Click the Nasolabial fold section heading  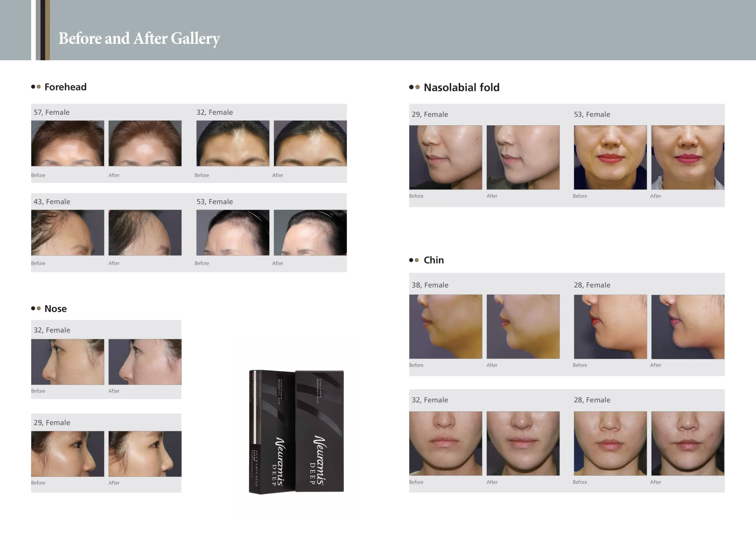[461, 88]
